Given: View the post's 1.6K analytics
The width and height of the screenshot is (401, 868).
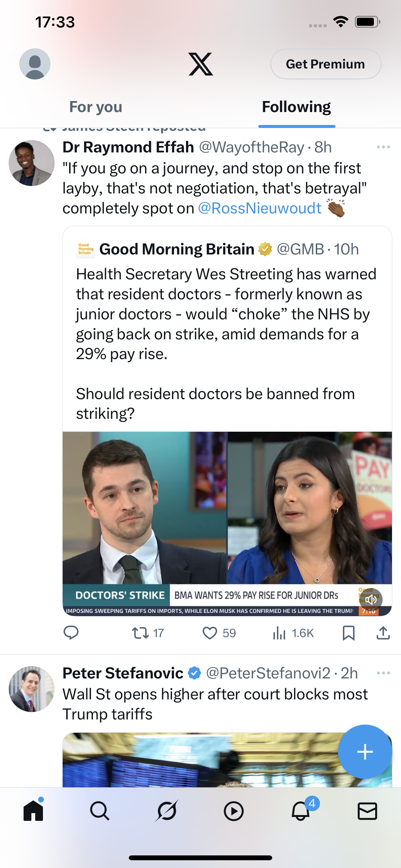Looking at the screenshot, I should [293, 633].
